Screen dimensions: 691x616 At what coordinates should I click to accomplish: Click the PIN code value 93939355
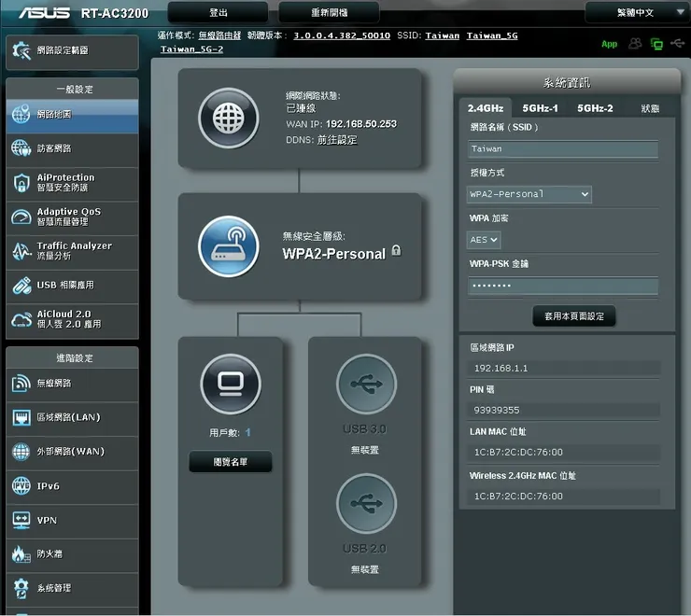(x=496, y=411)
